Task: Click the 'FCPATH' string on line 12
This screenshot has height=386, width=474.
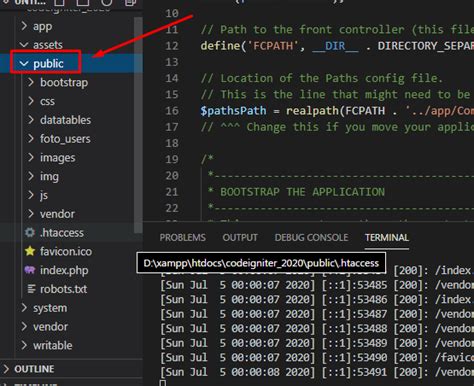Action: click(273, 46)
